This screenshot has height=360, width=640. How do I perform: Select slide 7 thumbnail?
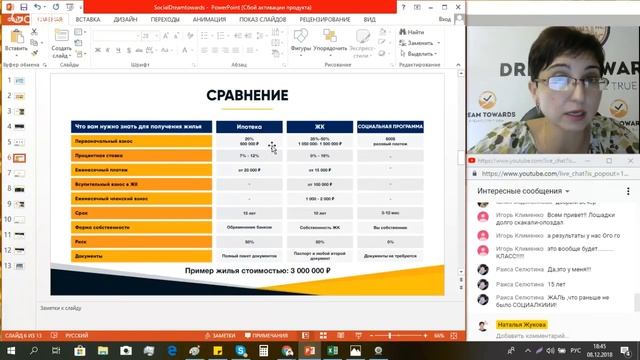point(20,173)
